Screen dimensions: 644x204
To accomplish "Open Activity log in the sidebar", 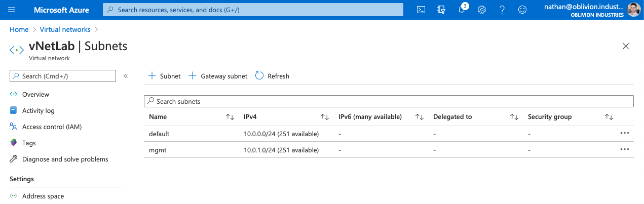I will click(x=38, y=110).
